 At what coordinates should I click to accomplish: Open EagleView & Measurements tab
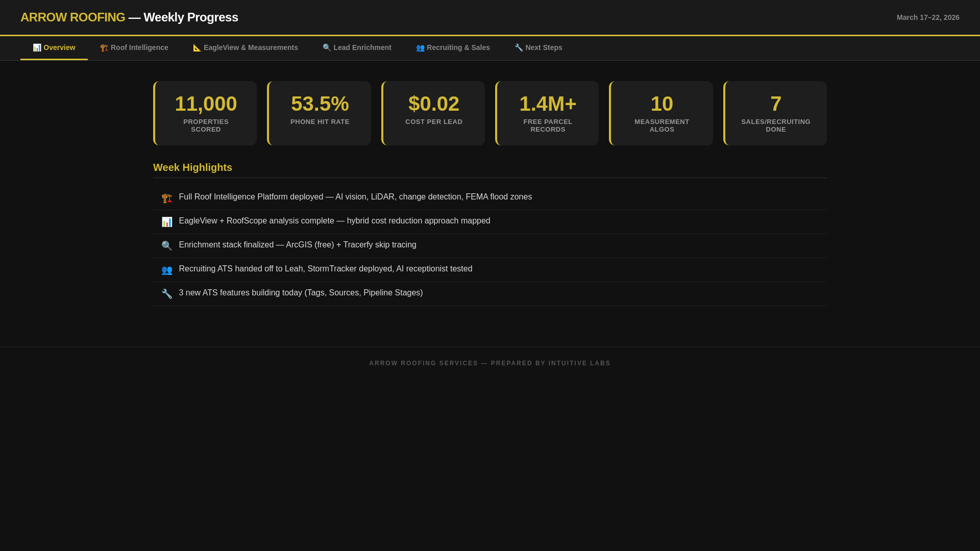pos(246,48)
